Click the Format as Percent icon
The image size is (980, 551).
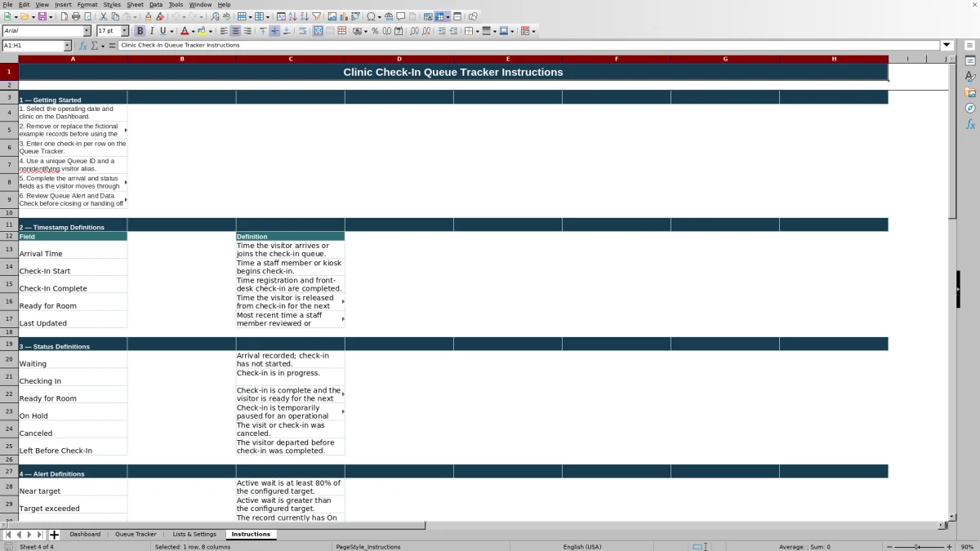tap(375, 31)
